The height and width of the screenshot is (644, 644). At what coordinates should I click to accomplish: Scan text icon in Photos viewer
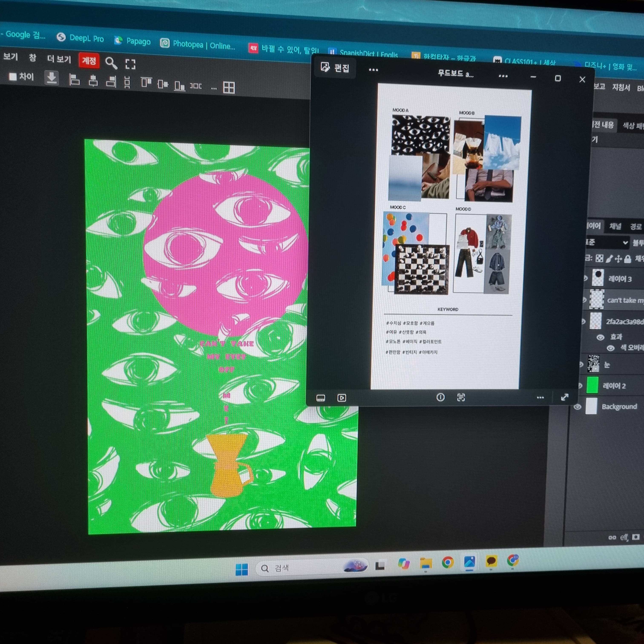pos(461,397)
